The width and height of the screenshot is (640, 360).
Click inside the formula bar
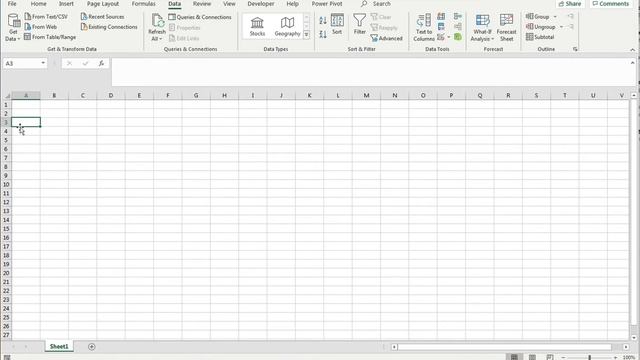click(371, 72)
